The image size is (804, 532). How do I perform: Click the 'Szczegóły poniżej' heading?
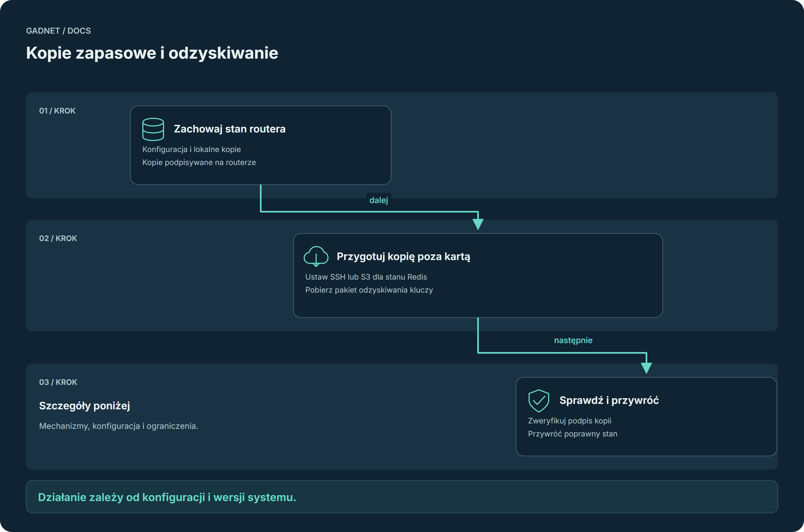(84, 406)
